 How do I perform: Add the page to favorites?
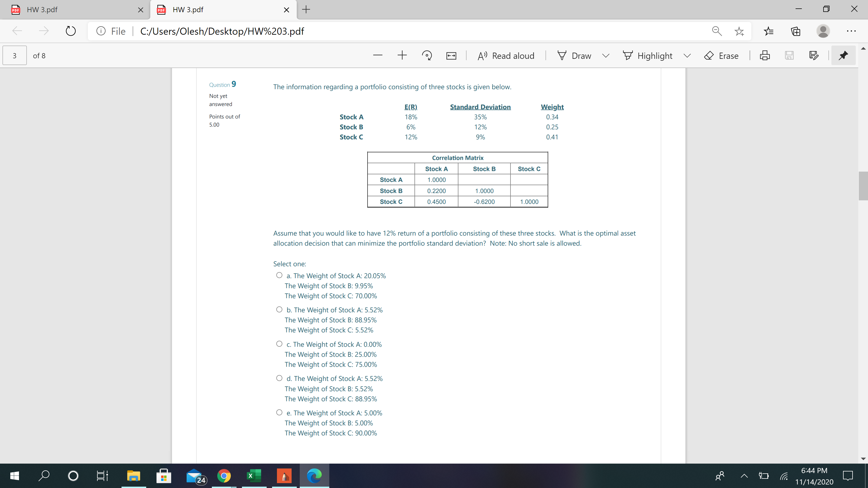click(739, 31)
